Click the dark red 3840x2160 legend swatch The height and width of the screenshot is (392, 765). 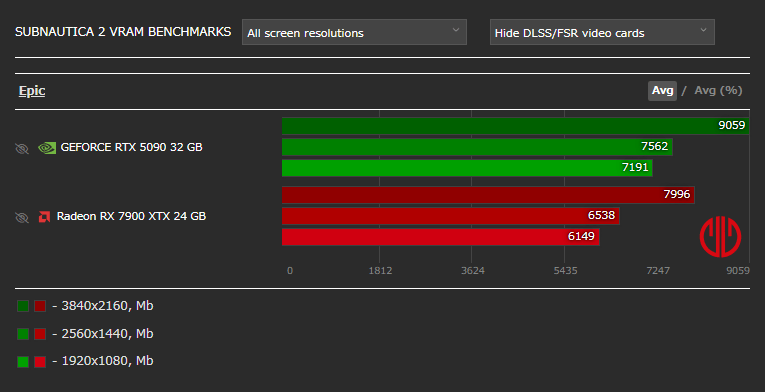coord(40,306)
